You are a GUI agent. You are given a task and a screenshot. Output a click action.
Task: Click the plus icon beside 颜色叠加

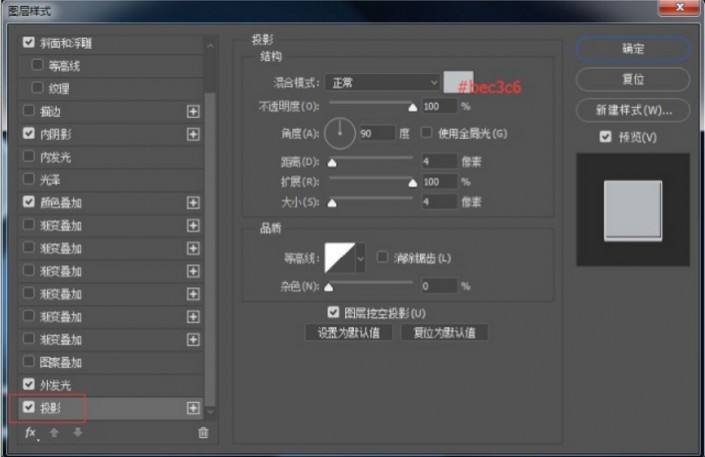[193, 203]
